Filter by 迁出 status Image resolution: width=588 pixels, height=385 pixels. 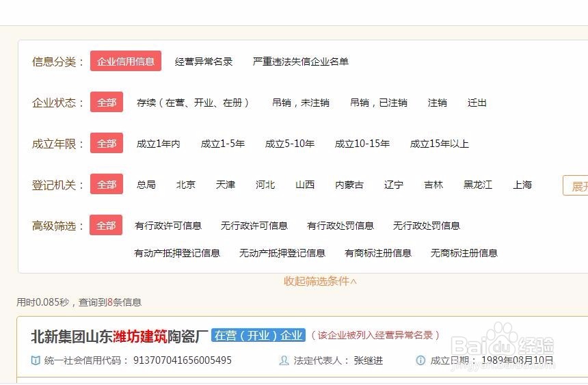pyautogui.click(x=477, y=103)
